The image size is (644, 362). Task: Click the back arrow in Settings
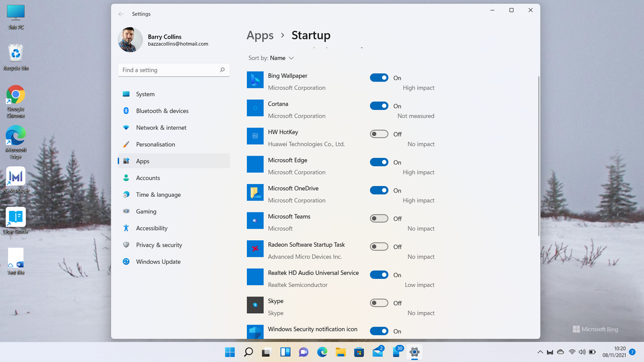(x=121, y=14)
